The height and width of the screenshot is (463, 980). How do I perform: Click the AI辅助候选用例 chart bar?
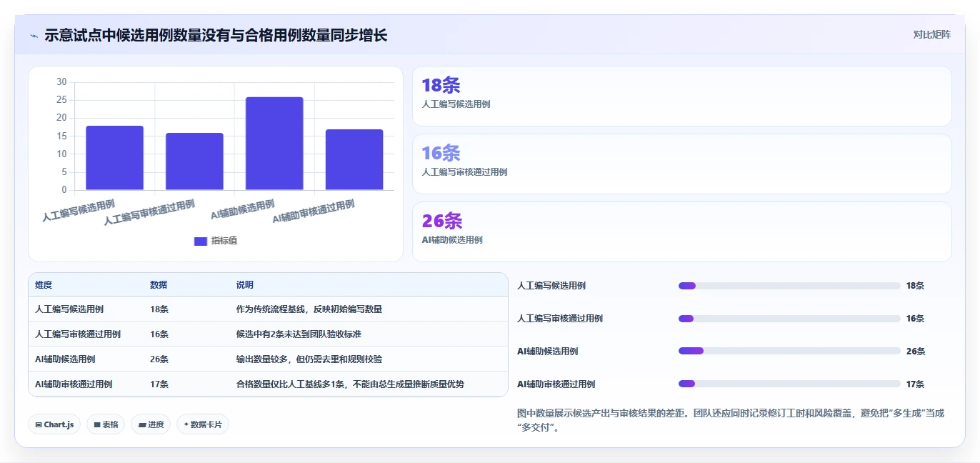[x=274, y=144]
